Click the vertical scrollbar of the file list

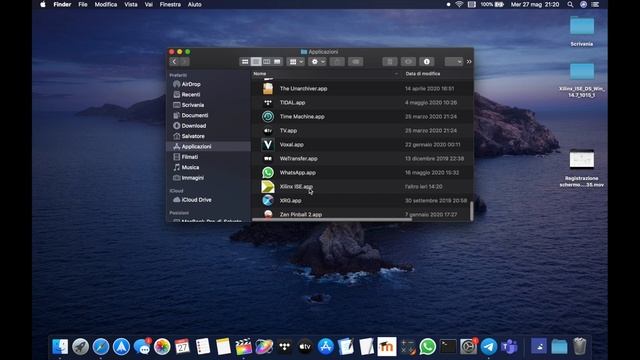(x=471, y=211)
